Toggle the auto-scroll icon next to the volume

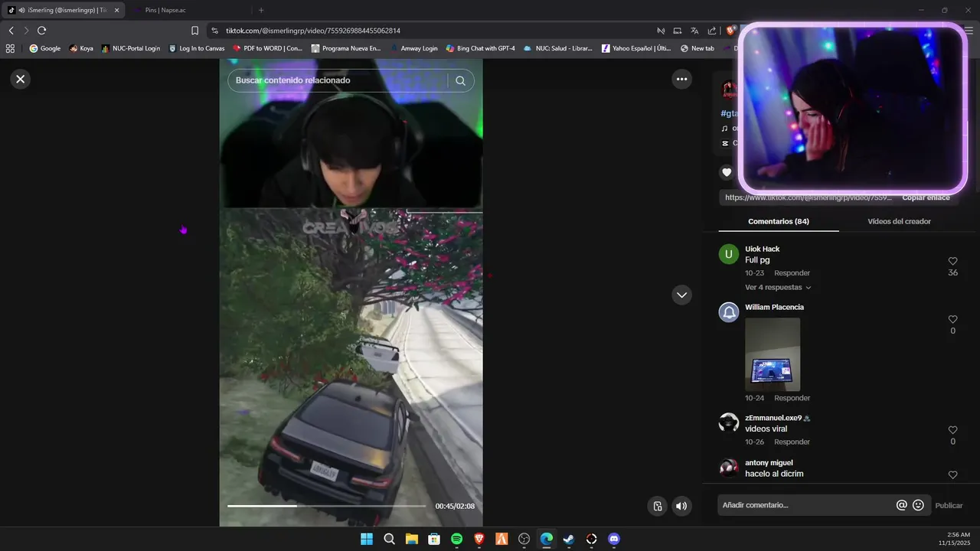point(657,506)
